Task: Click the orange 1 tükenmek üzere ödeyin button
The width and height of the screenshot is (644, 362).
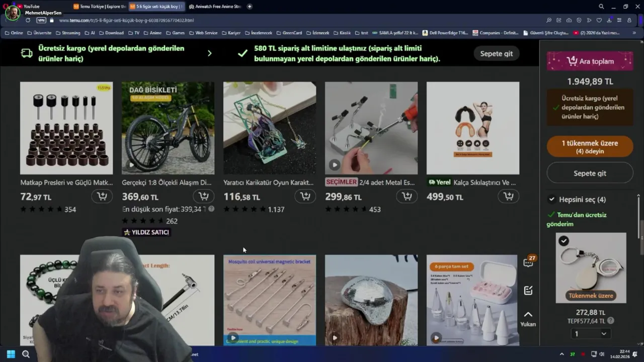Action: click(590, 147)
